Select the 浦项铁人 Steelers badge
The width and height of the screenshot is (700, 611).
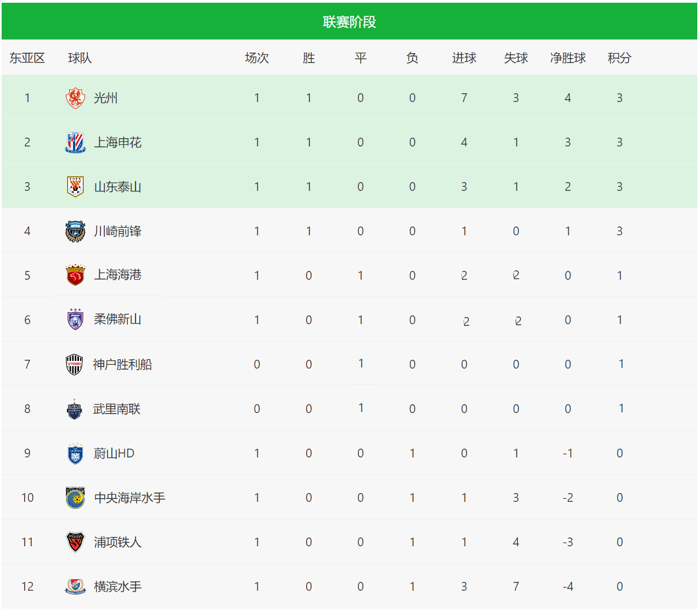75,542
